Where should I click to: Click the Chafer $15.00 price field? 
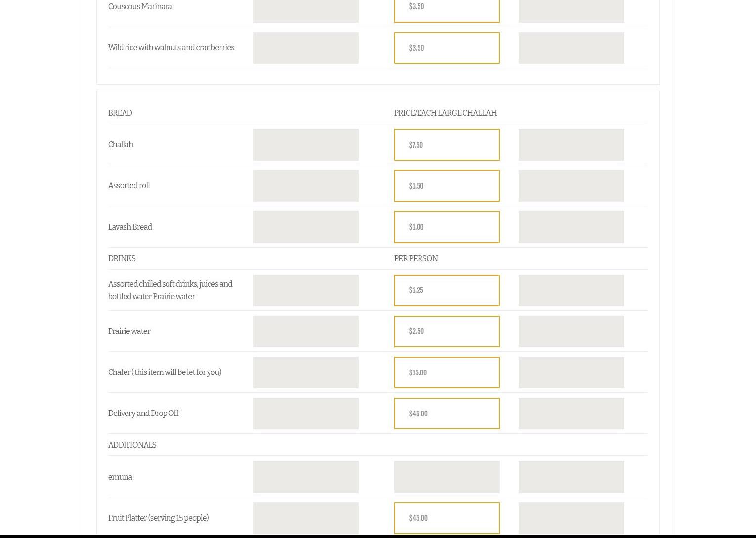click(447, 372)
